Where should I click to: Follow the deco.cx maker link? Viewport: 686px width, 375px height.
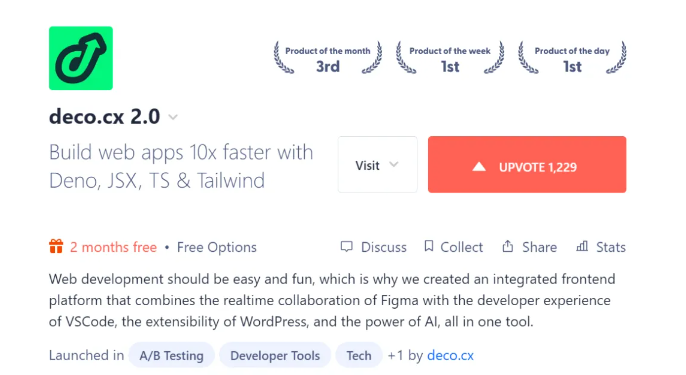tap(450, 355)
